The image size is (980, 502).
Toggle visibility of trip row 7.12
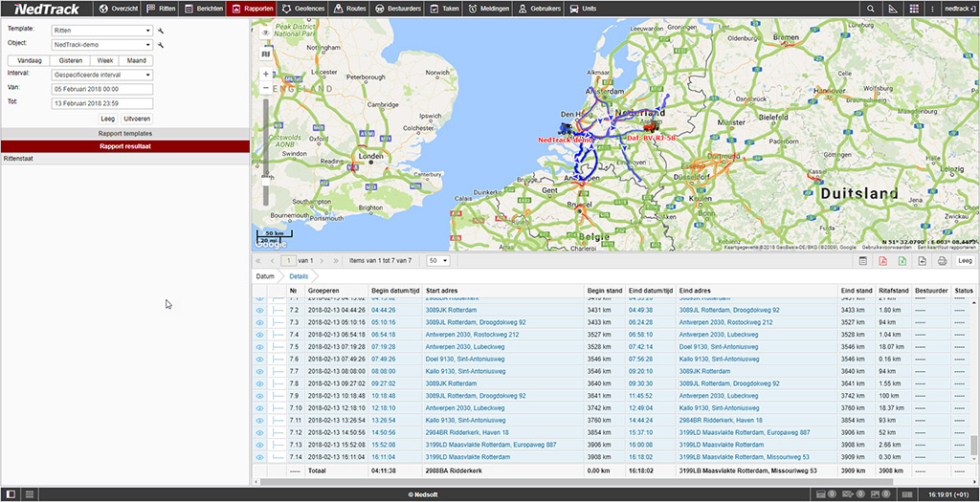260,433
